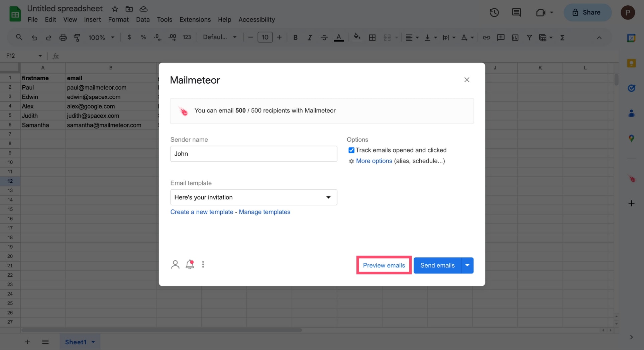Open the Extensions menu
This screenshot has width=644, height=350.
[x=195, y=19]
